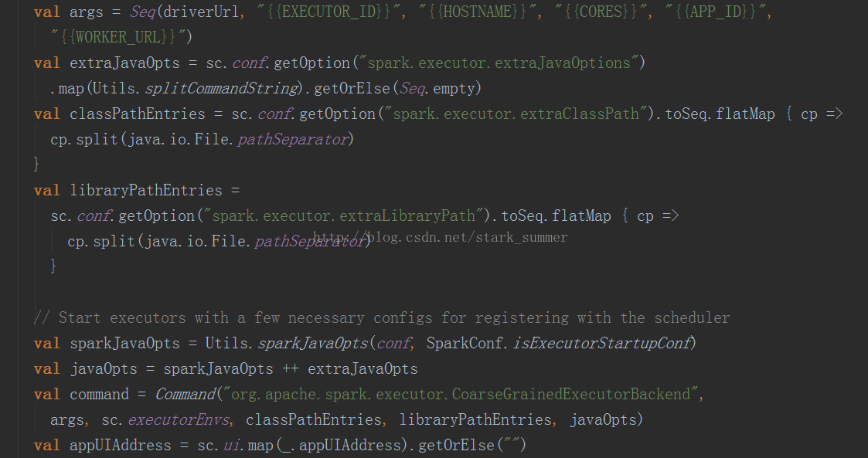
Task: Click javaOpts in the val javaOpts declaration
Action: (x=104, y=368)
